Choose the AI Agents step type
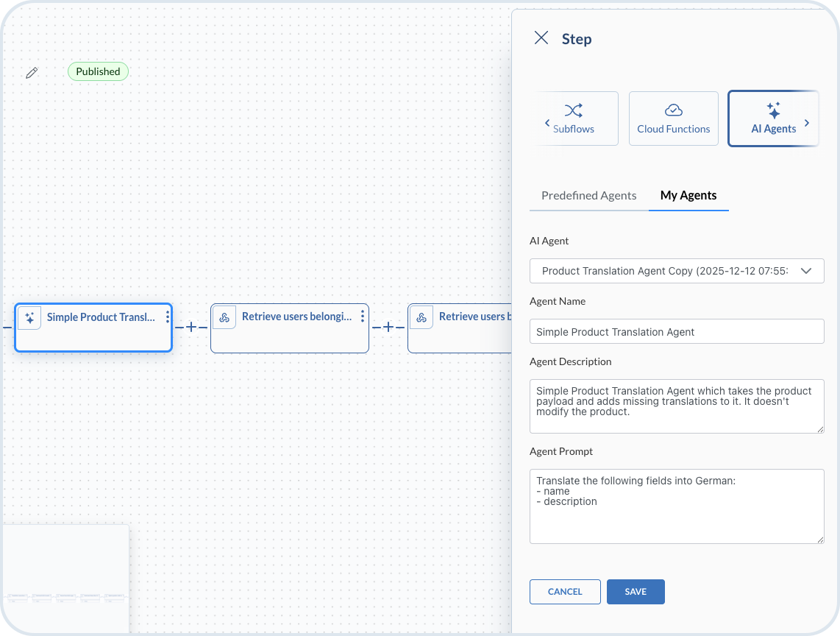The height and width of the screenshot is (636, 840). coord(773,119)
